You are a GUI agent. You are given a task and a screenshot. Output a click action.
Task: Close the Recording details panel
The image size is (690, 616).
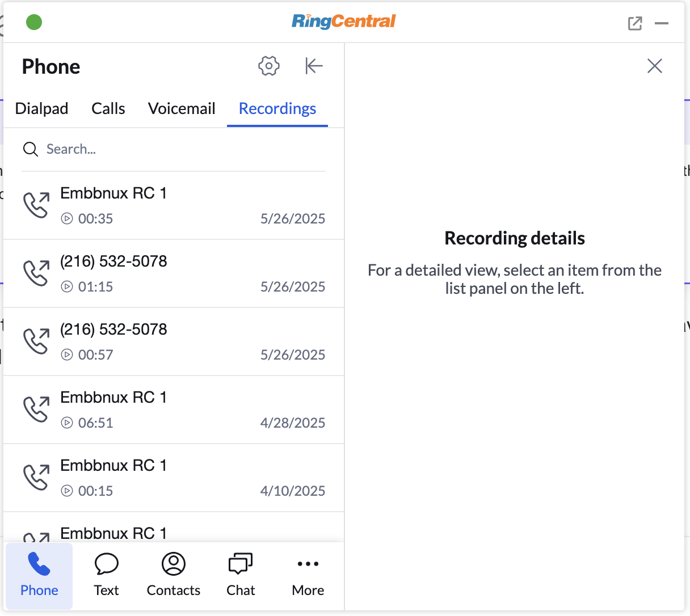click(655, 66)
